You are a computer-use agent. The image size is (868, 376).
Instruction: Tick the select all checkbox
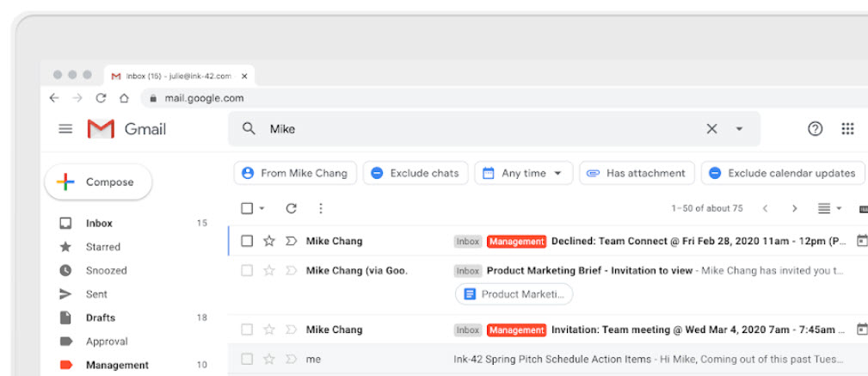(x=247, y=208)
